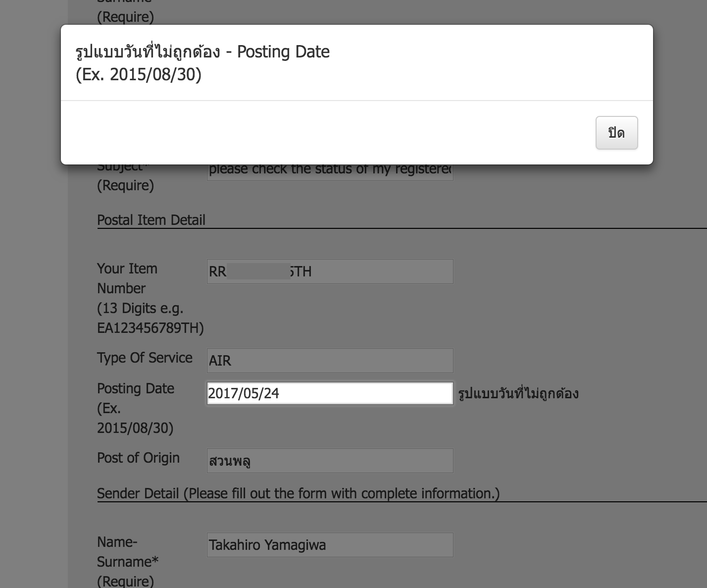
Task: Click the dialog's Posting Date error message
Action: (x=202, y=52)
